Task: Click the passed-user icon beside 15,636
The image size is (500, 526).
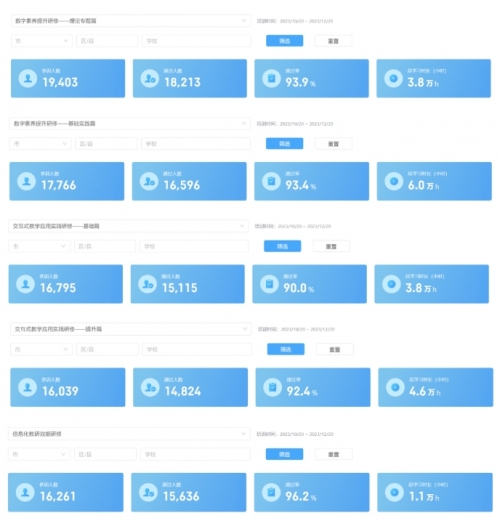Action: 148,492
